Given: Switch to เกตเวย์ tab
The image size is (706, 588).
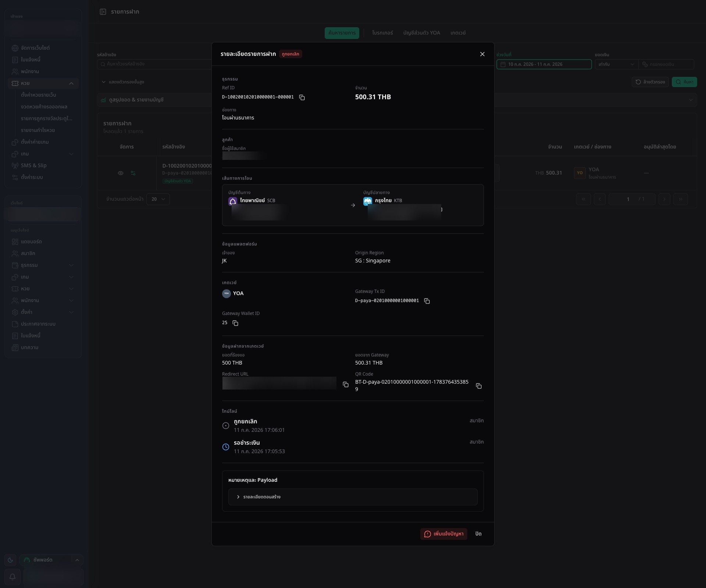Looking at the screenshot, I should point(458,33).
